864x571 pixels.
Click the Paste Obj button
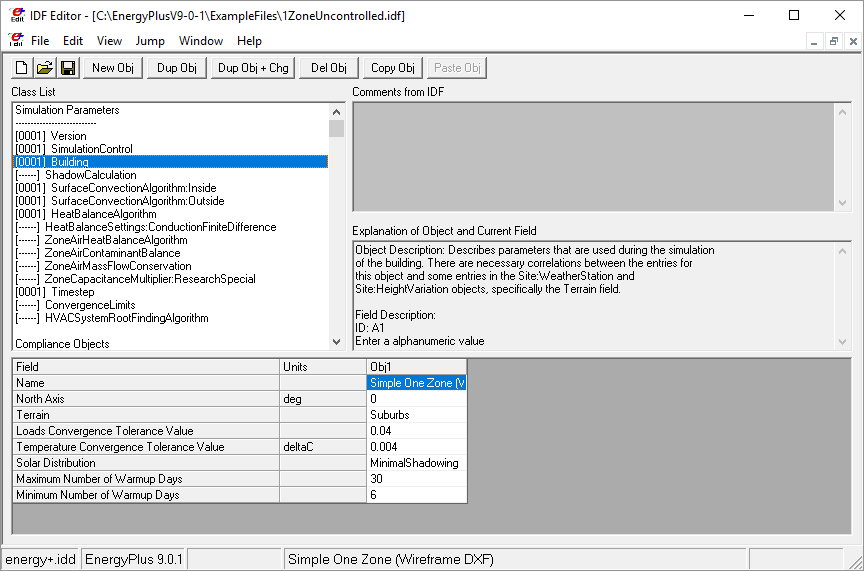[x=457, y=68]
